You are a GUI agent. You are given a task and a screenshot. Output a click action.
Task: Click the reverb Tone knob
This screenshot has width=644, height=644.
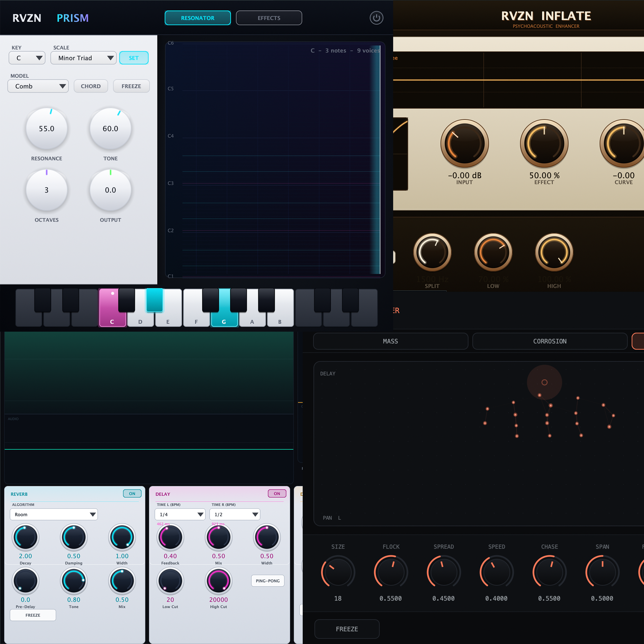coord(74,581)
